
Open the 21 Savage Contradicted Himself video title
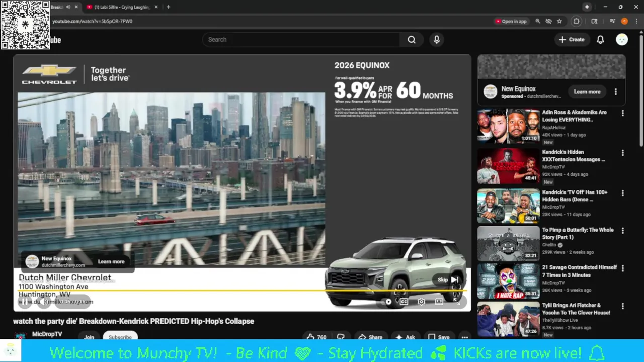tap(580, 271)
